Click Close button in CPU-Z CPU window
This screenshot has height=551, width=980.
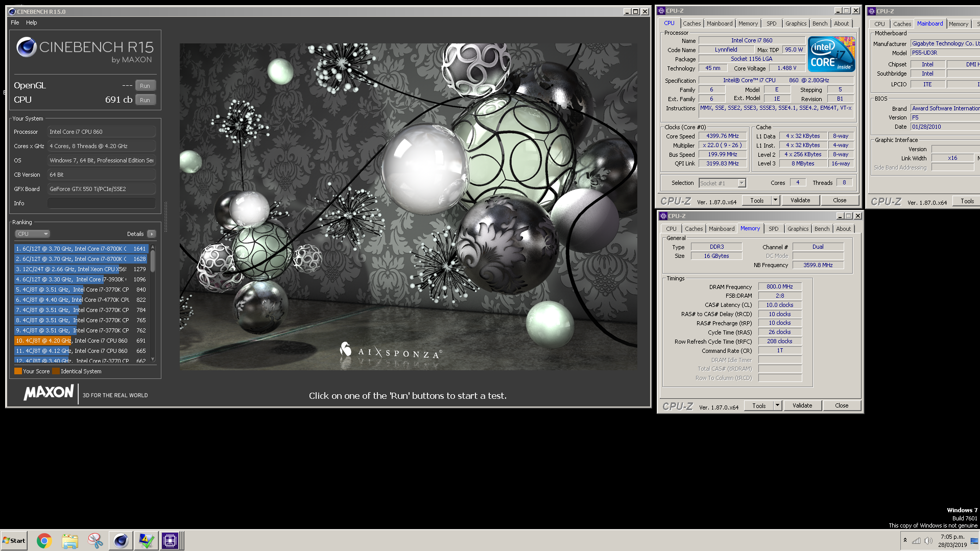pos(840,200)
